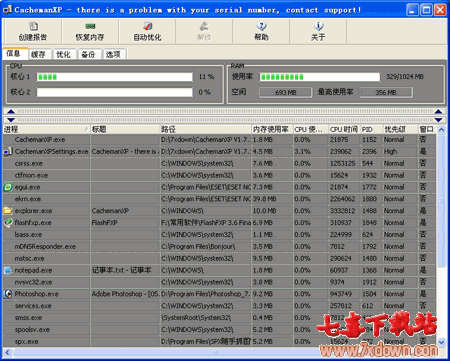Click the egui.exe process icon
The width and height of the screenshot is (450, 361).
8,187
